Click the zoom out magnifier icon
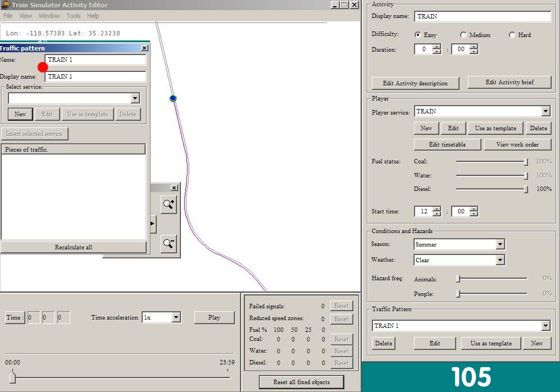The height and width of the screenshot is (392, 560). pos(169,244)
